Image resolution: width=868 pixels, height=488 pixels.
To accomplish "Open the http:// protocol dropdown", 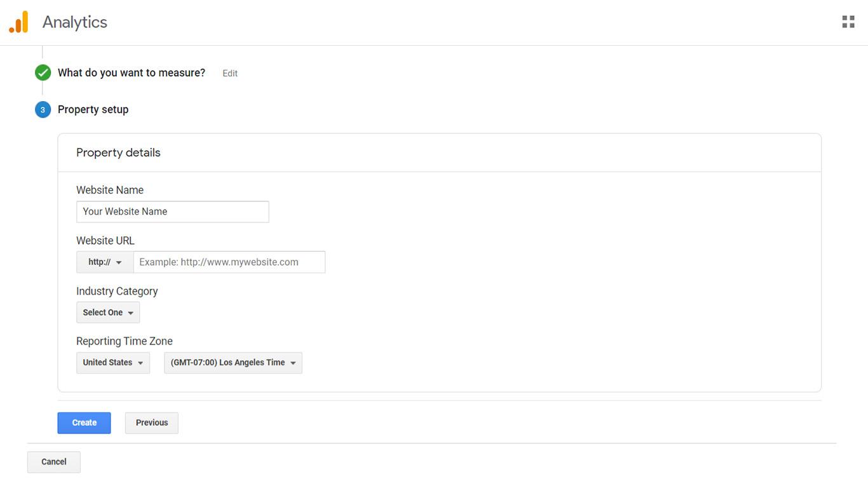I will (x=105, y=262).
